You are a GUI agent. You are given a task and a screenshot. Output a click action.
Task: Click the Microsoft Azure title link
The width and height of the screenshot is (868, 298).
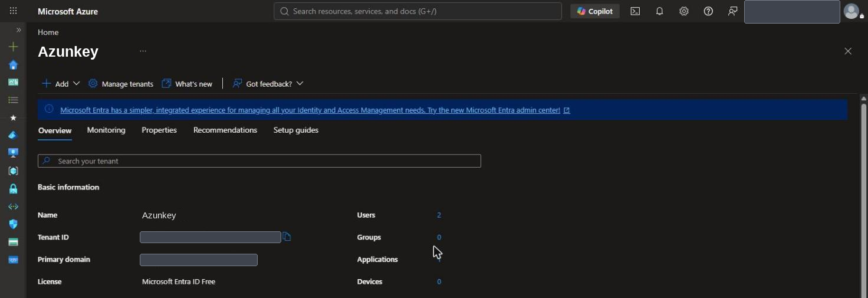[68, 11]
